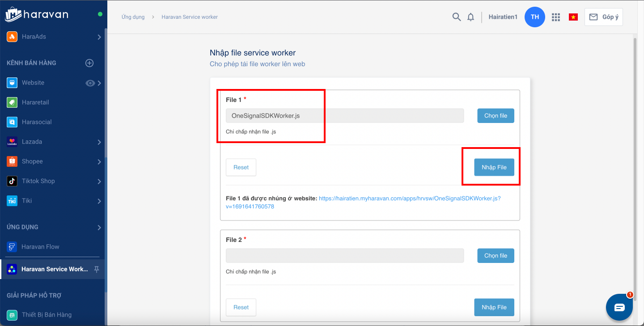
Task: Open the live chat bubble
Action: coord(619,307)
